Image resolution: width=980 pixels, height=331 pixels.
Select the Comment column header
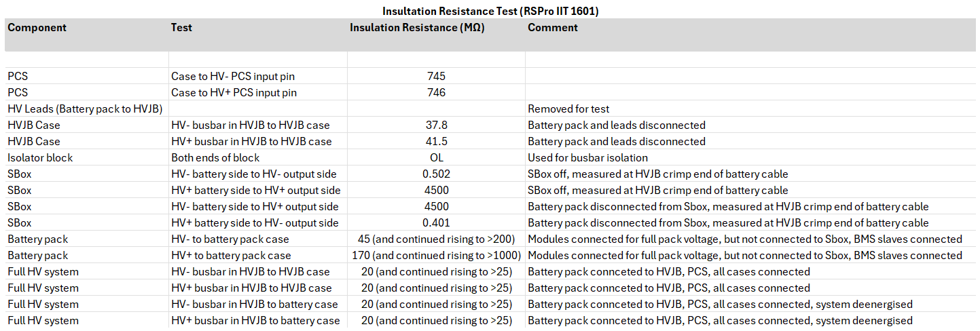(x=553, y=28)
